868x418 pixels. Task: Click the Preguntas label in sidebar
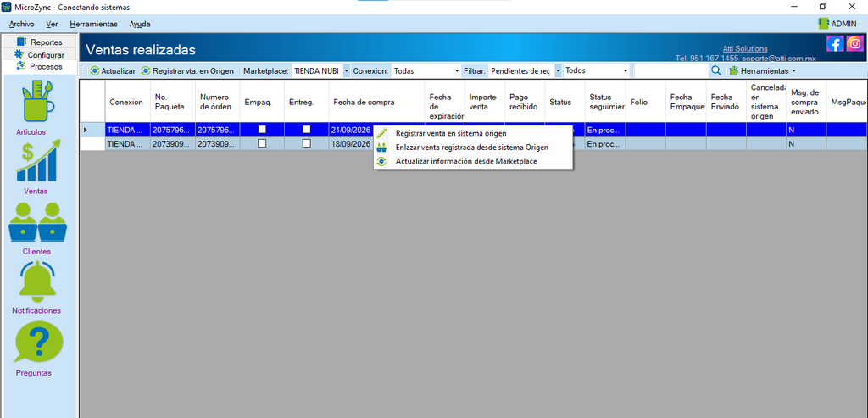click(x=34, y=372)
